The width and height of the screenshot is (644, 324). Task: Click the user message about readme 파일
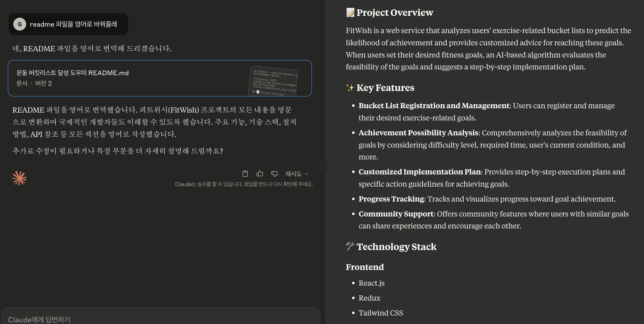(73, 24)
